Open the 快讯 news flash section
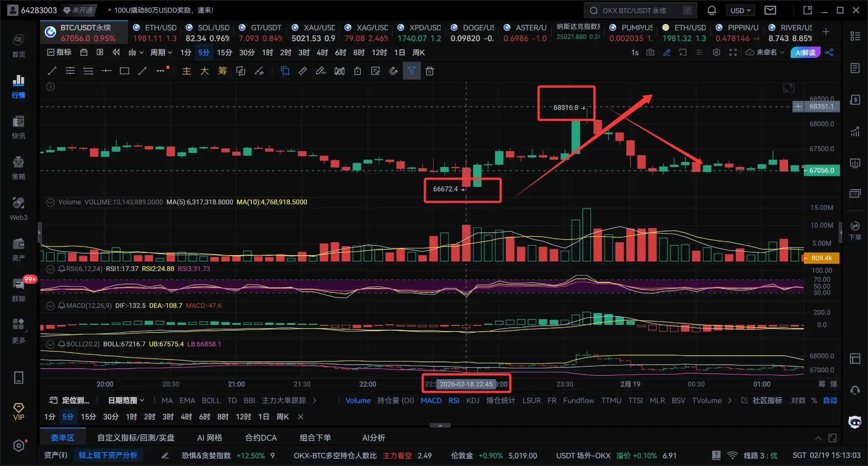The image size is (868, 466). coord(19,128)
